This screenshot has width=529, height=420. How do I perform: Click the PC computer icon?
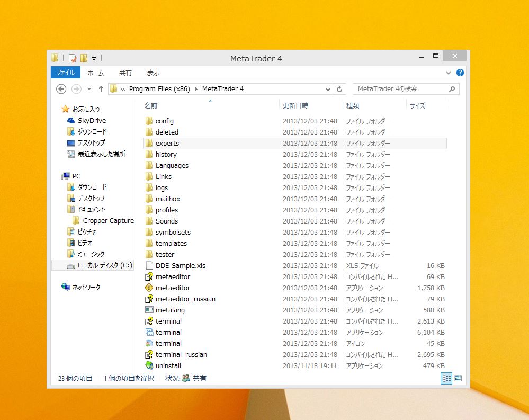66,176
